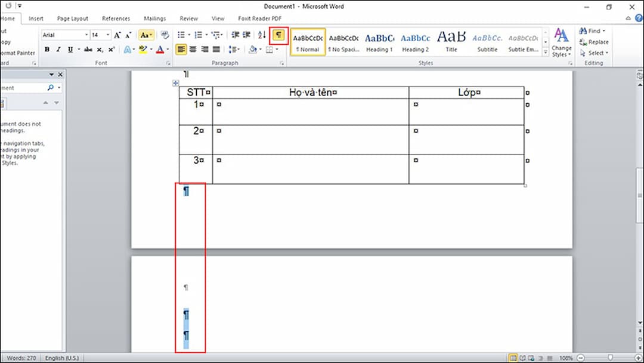The image size is (644, 363).
Task: Click the Line Spacing icon
Action: (x=233, y=50)
